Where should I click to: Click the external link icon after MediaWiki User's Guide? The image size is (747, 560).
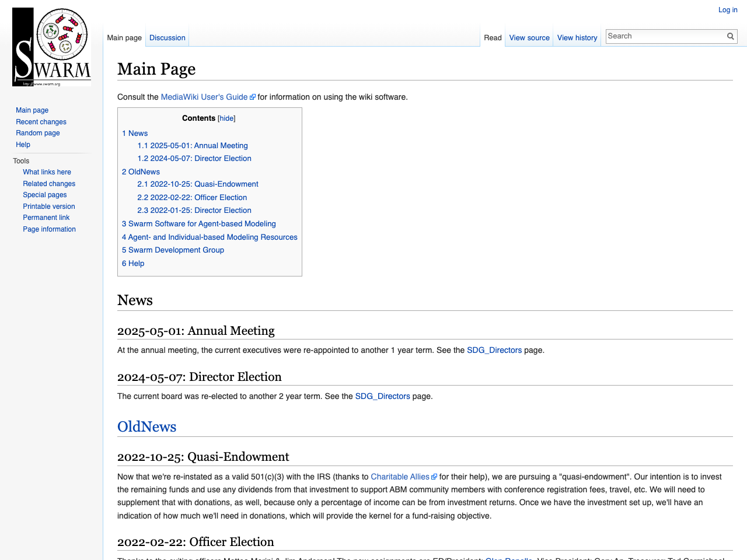tap(253, 97)
